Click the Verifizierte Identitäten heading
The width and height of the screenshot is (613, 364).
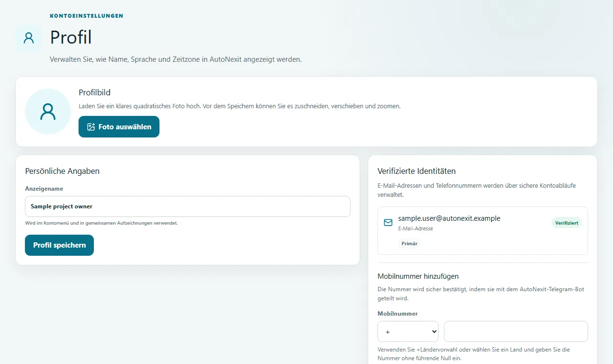tap(417, 171)
